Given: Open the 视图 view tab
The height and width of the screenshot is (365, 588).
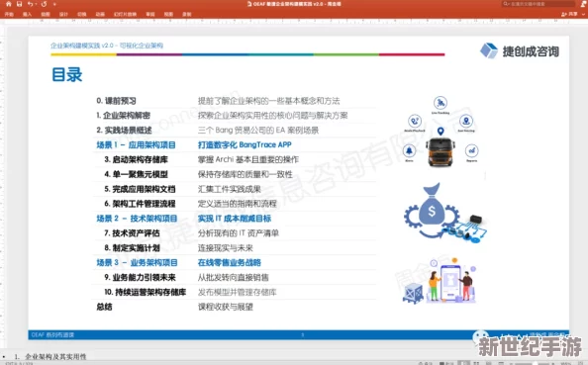Looking at the screenshot, I should (x=168, y=14).
